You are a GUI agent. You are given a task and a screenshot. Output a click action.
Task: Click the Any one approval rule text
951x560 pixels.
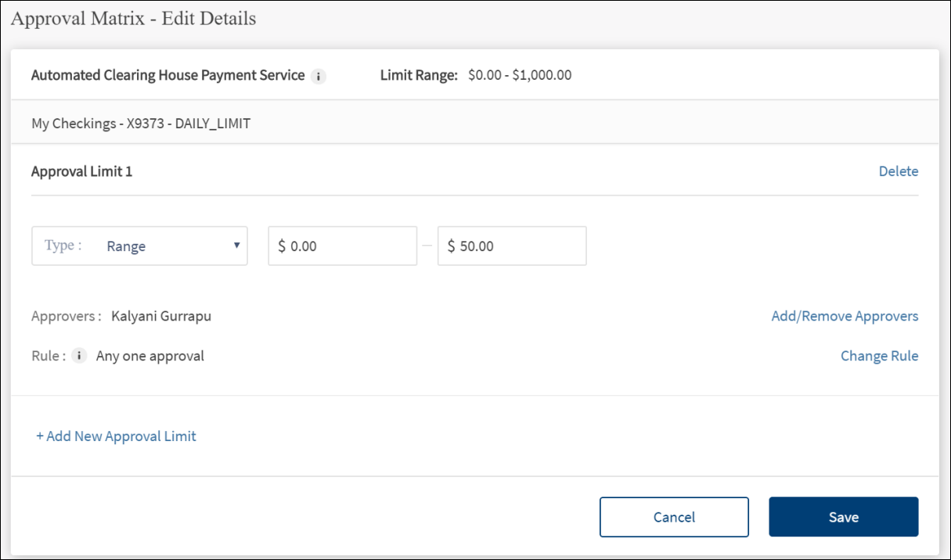tap(149, 356)
